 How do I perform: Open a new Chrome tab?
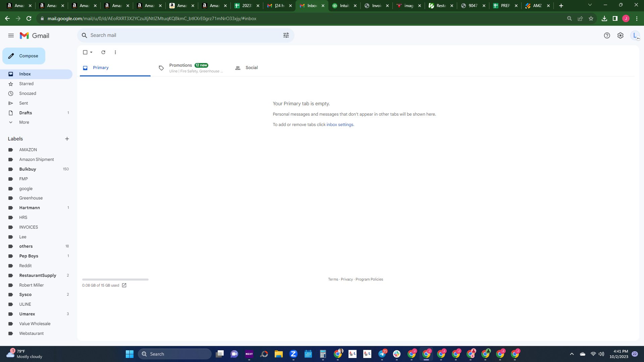pos(561,6)
